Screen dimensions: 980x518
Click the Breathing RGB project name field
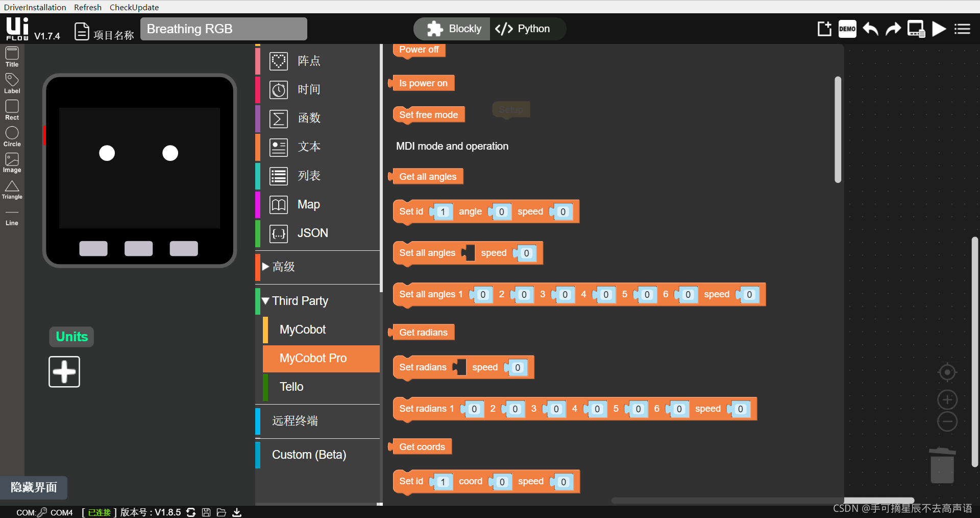coord(223,29)
